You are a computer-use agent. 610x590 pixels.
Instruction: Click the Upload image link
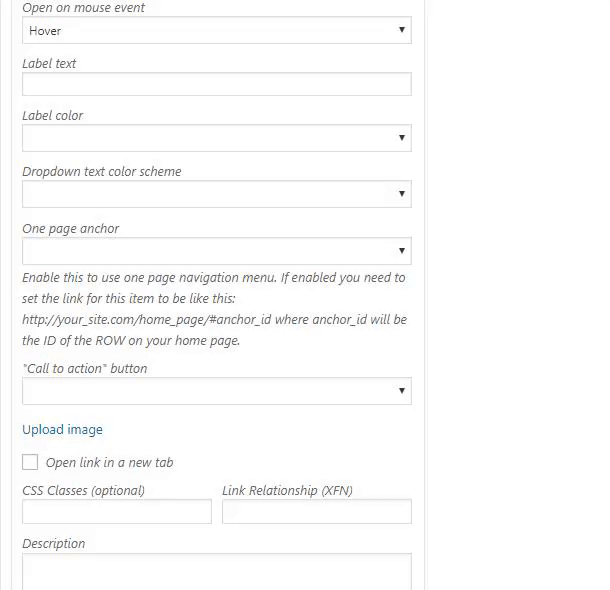click(x=62, y=430)
